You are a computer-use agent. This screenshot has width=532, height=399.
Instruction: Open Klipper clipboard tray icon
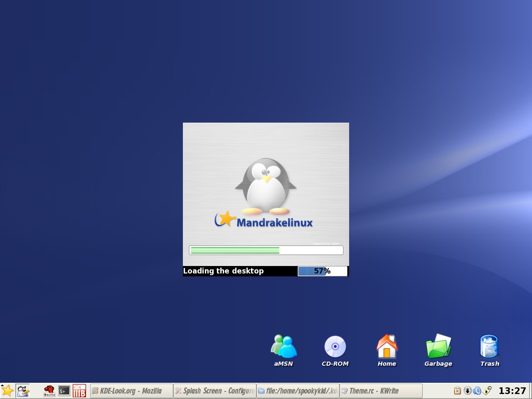(457, 391)
